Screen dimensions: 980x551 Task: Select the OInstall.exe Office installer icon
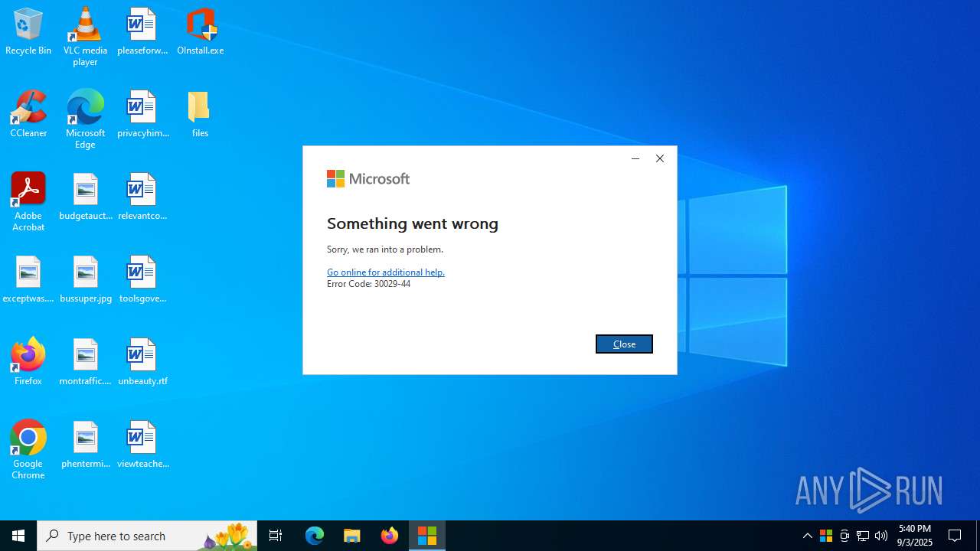tap(201, 31)
